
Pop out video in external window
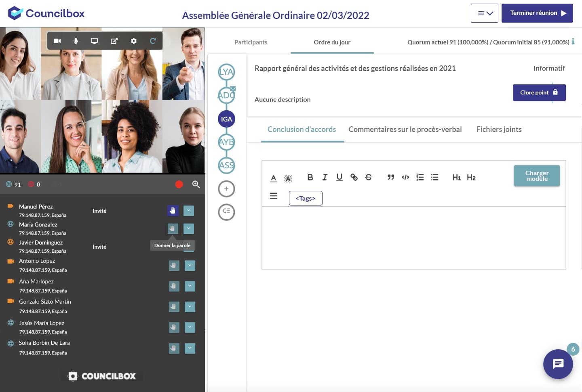[114, 41]
